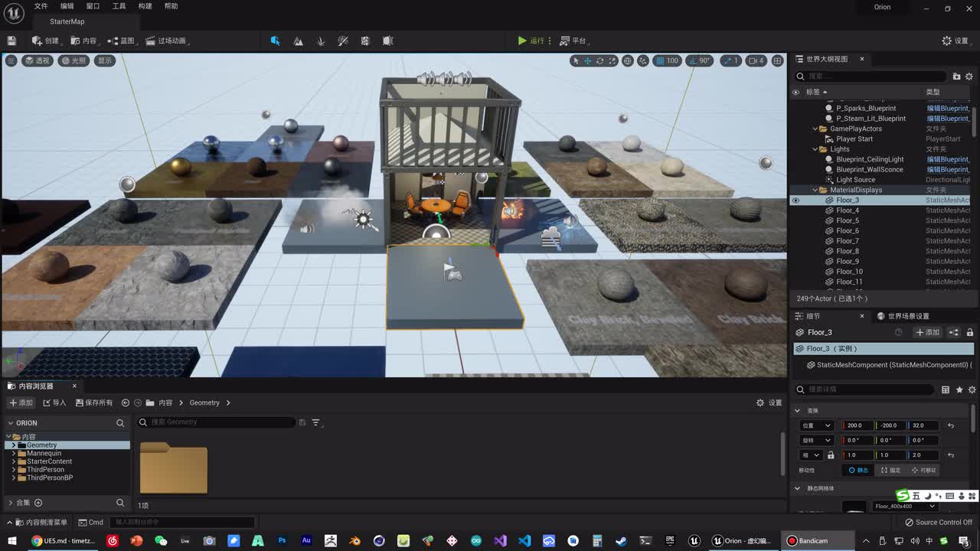The image size is (980, 551).
Task: Switch to Landscape mode icon
Action: (x=299, y=41)
